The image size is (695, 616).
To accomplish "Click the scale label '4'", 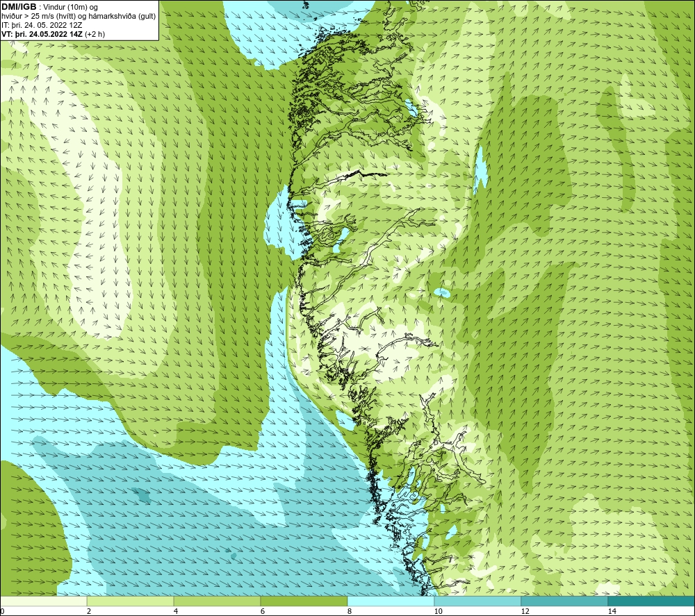I will (176, 611).
